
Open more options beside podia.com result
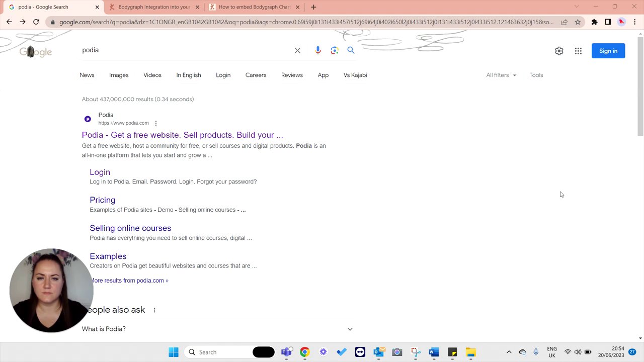click(x=156, y=123)
